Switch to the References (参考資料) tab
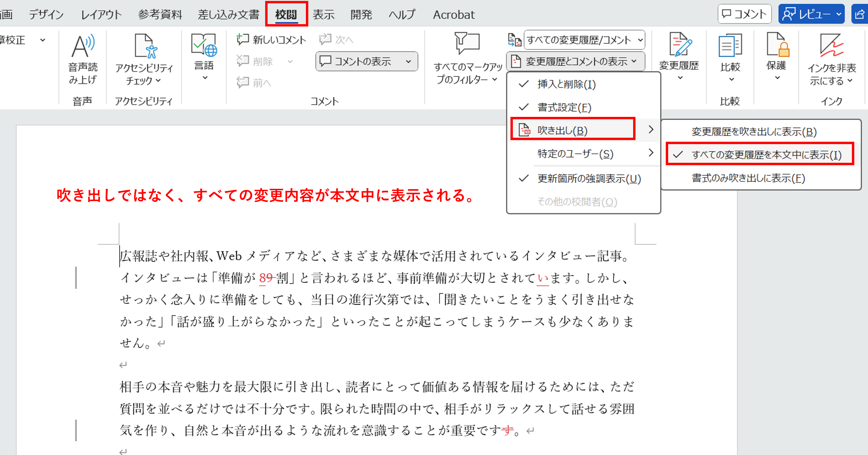868x455 pixels. click(160, 14)
